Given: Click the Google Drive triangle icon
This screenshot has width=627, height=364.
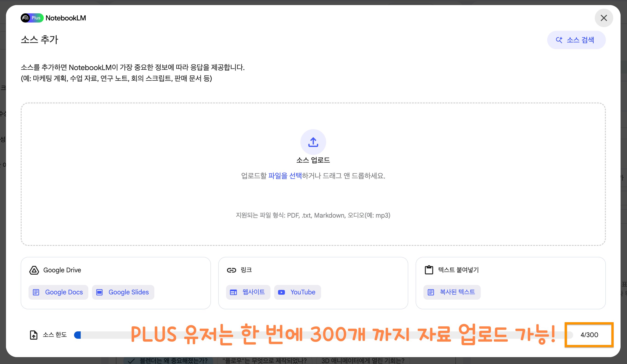Looking at the screenshot, I should pos(34,270).
